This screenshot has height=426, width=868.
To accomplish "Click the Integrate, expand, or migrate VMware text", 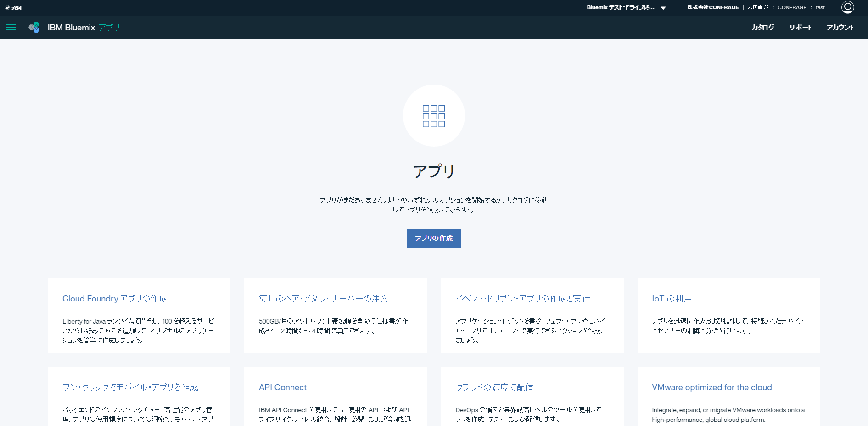I will (728, 415).
